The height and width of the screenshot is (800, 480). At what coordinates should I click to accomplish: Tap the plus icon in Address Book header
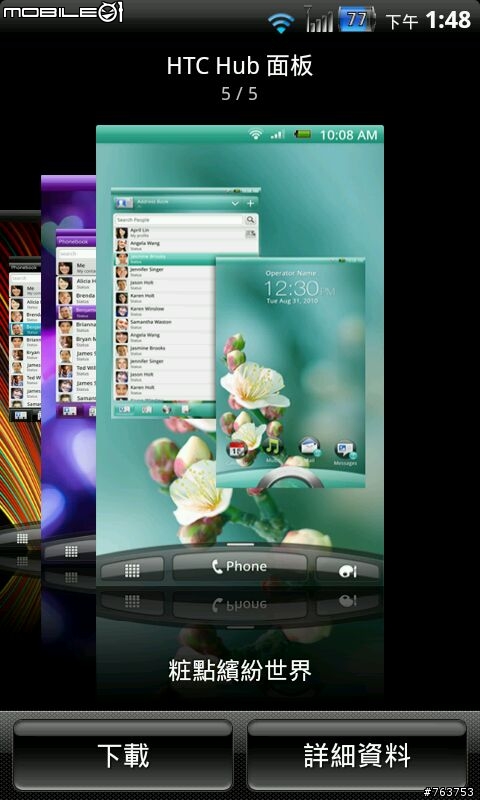coord(250,203)
